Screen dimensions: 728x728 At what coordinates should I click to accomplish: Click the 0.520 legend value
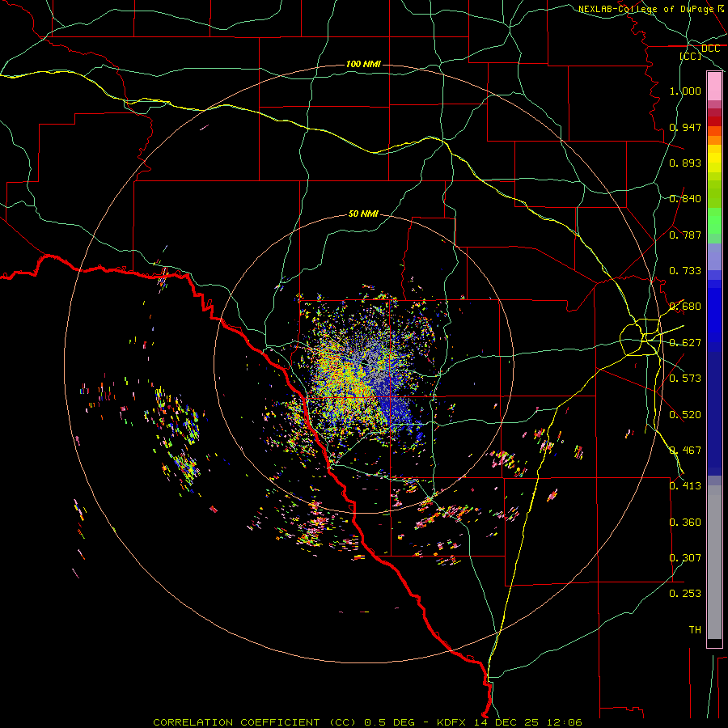685,415
